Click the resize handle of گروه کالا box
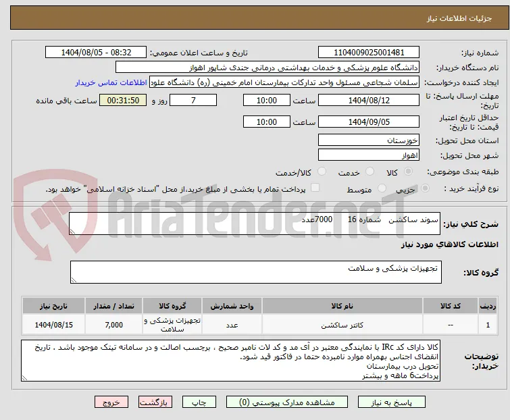 [x=74, y=280]
